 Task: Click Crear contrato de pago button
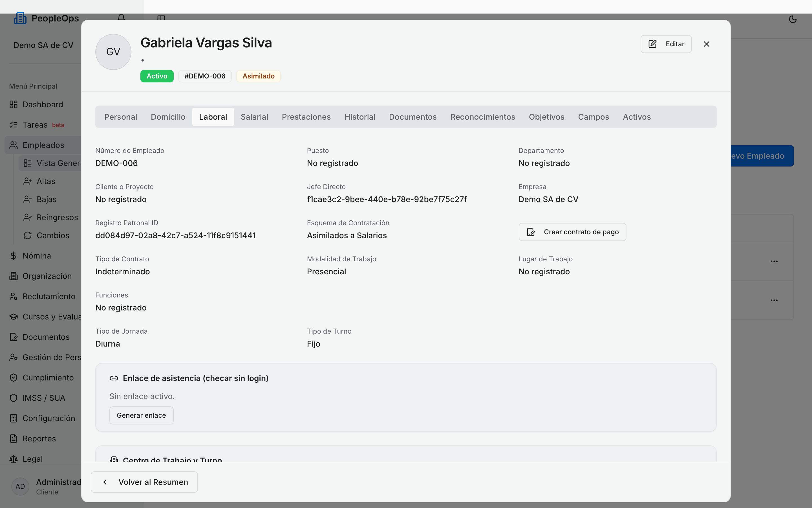tap(572, 232)
